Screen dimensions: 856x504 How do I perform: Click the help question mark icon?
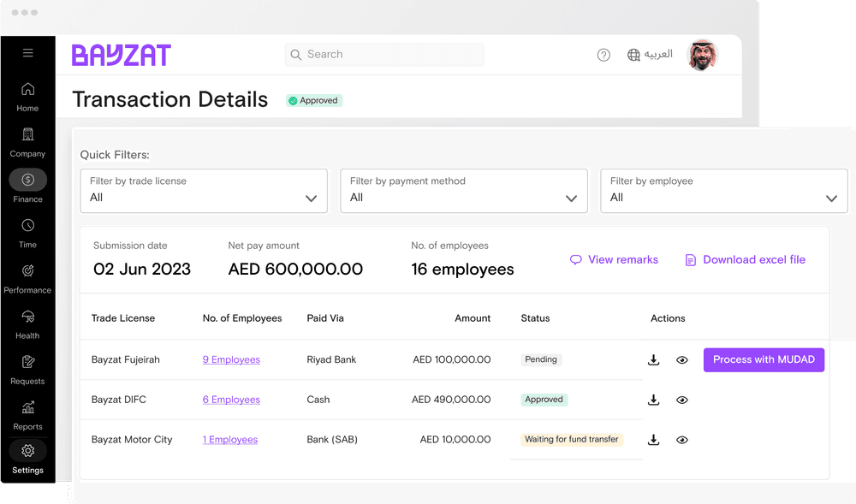click(x=603, y=55)
